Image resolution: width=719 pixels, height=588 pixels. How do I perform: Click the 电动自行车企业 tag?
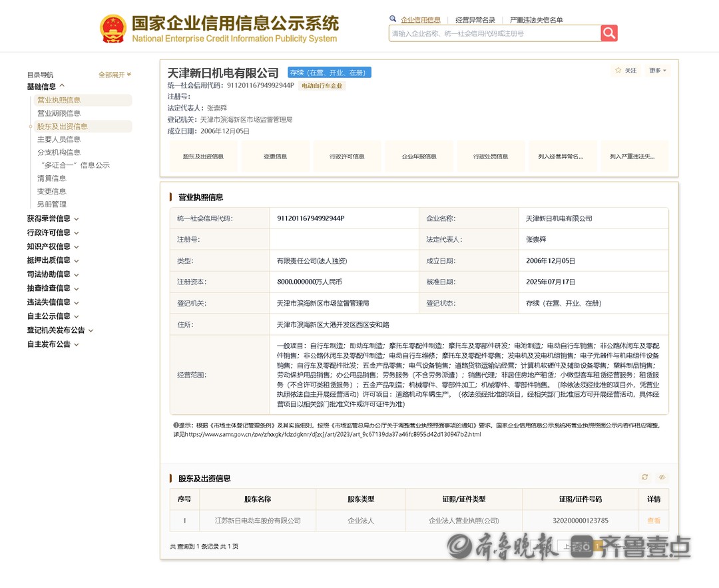pos(322,86)
